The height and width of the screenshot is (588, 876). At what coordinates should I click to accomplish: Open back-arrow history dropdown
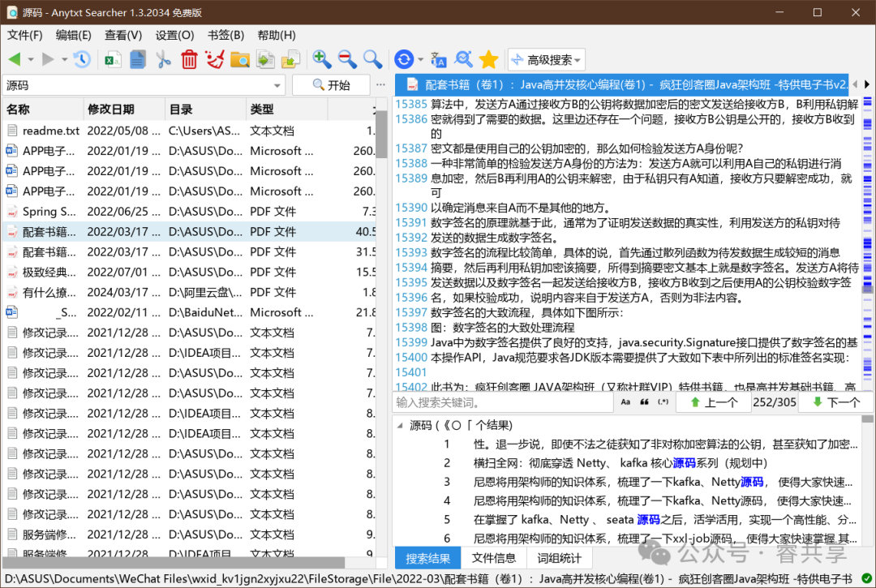point(31,59)
